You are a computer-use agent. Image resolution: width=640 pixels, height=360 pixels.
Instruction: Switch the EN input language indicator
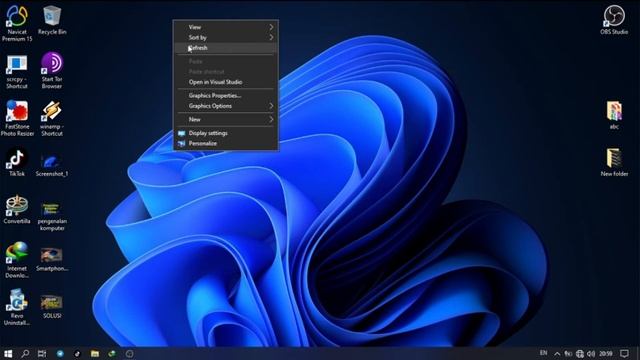click(543, 353)
